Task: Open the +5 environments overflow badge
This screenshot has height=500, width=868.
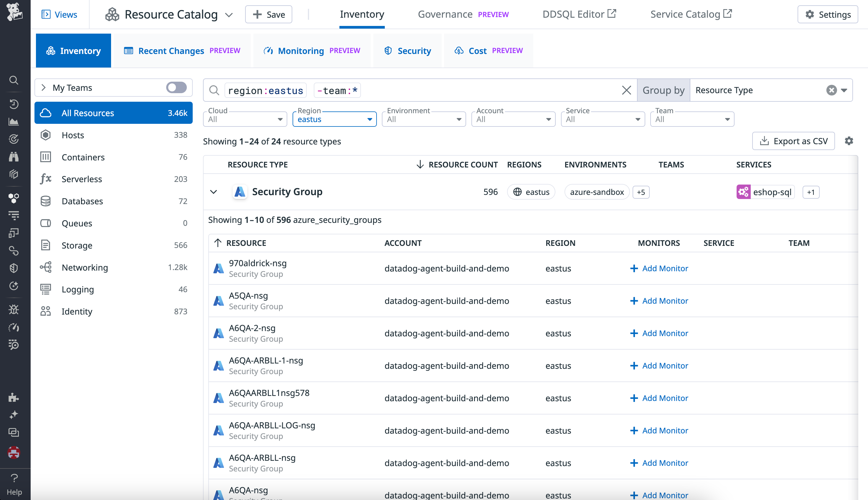Action: click(641, 192)
